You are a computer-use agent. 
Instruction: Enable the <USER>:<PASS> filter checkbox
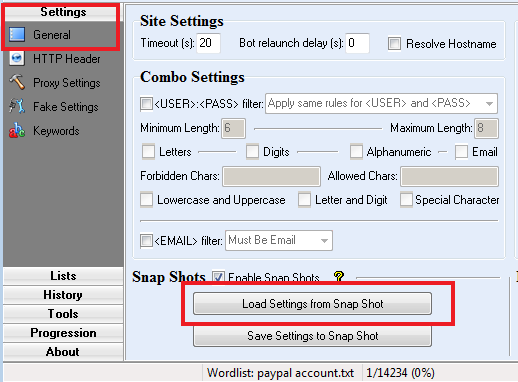[146, 104]
